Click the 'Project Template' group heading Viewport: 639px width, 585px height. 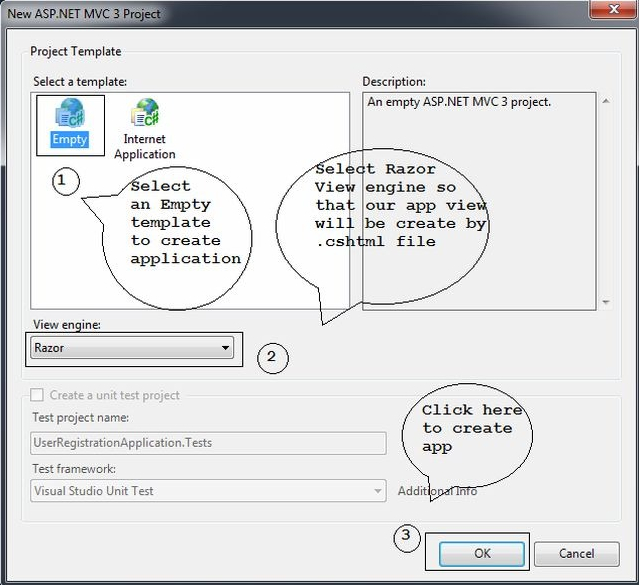point(76,51)
